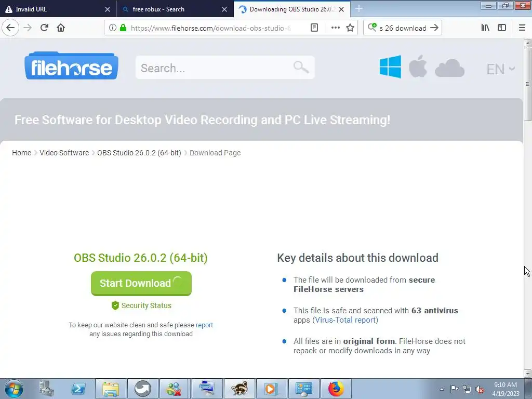This screenshot has height=399, width=532.
Task: Click the Action Center flag tray icon
Action: pyautogui.click(x=454, y=389)
